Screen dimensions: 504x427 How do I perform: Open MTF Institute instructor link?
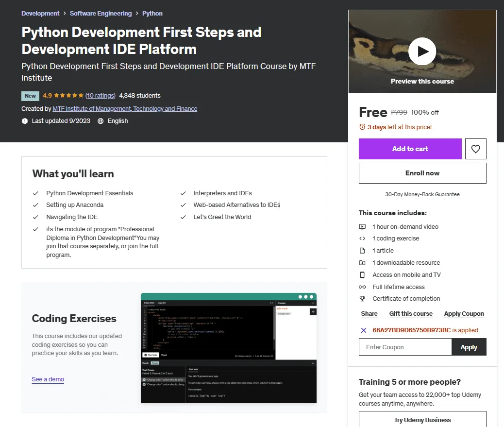pos(125,109)
